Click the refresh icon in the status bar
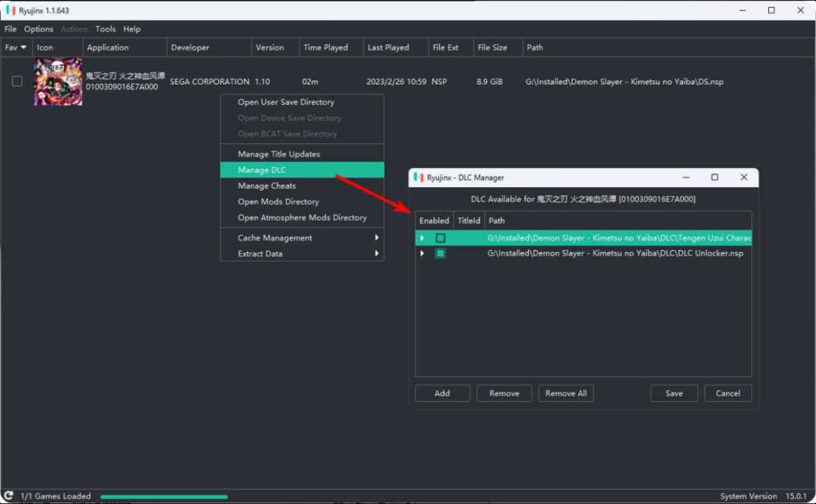 pos(9,496)
